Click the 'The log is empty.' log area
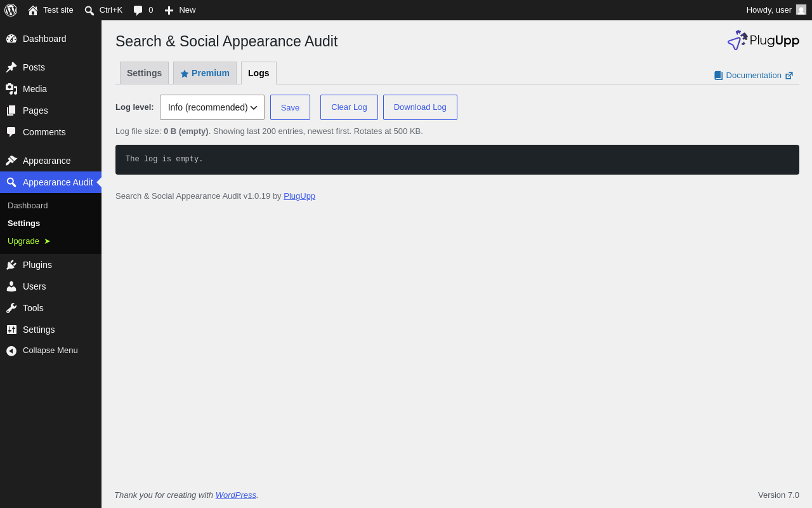 pyautogui.click(x=457, y=159)
